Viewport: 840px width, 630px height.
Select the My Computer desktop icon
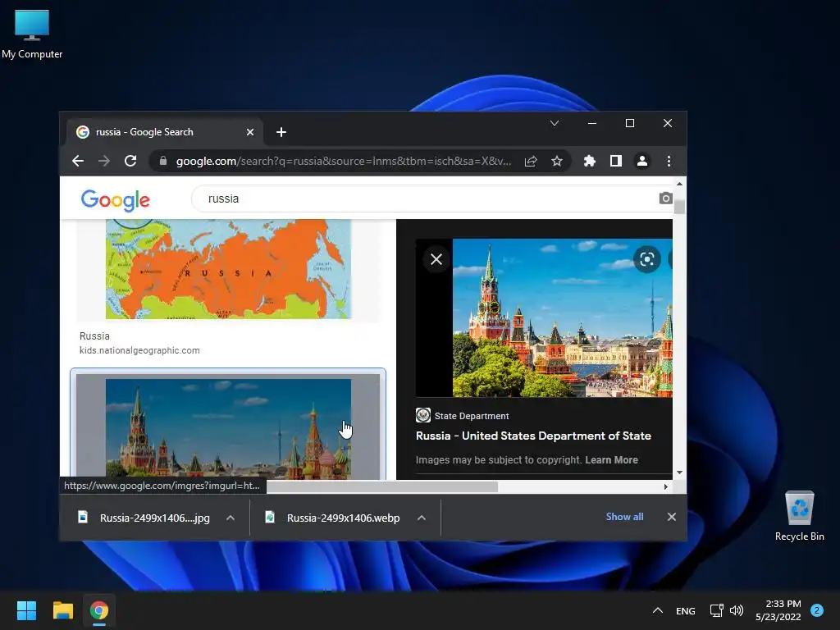click(x=32, y=34)
